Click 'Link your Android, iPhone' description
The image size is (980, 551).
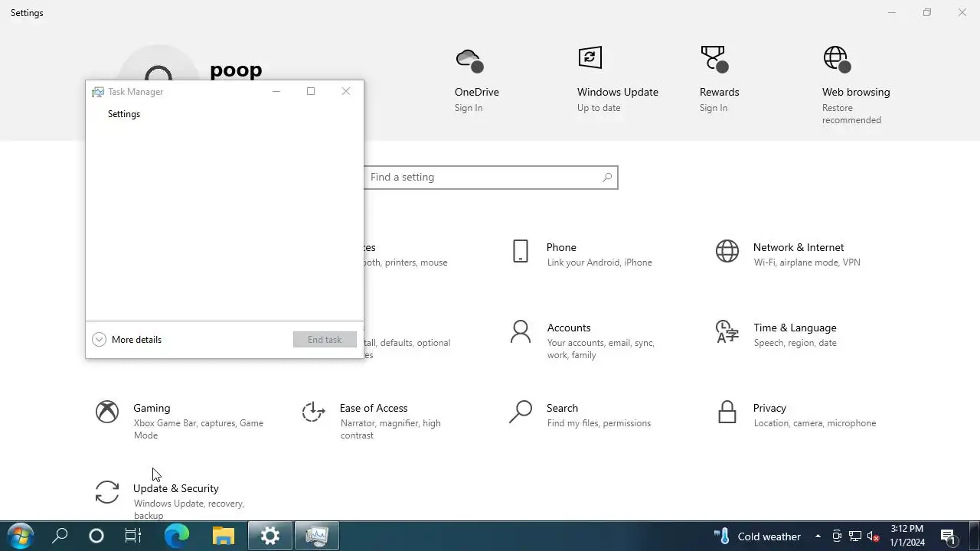[599, 262]
